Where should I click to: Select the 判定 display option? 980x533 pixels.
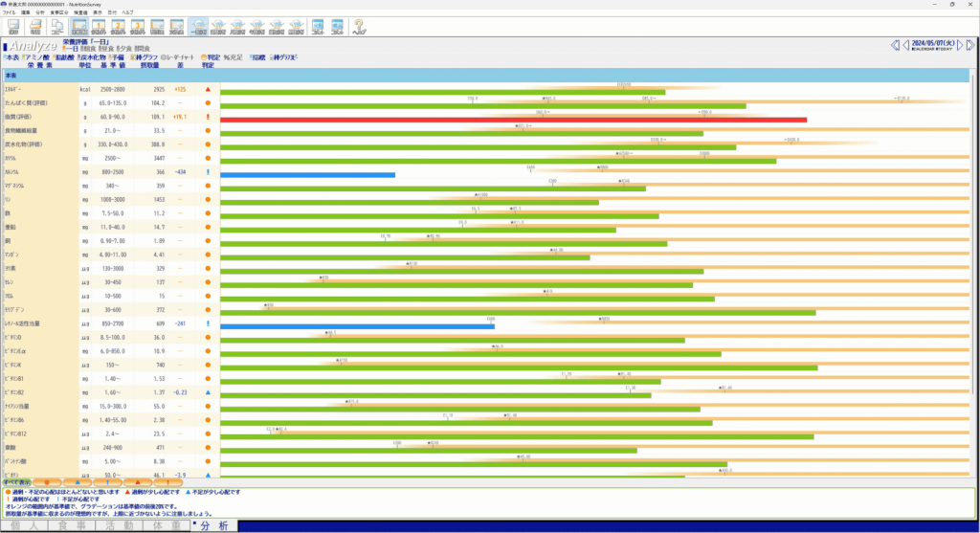211,57
